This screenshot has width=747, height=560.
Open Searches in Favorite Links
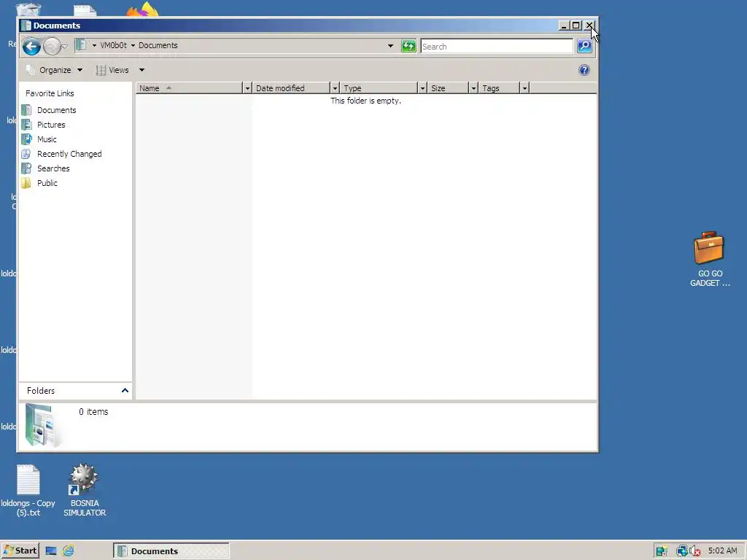(x=53, y=168)
